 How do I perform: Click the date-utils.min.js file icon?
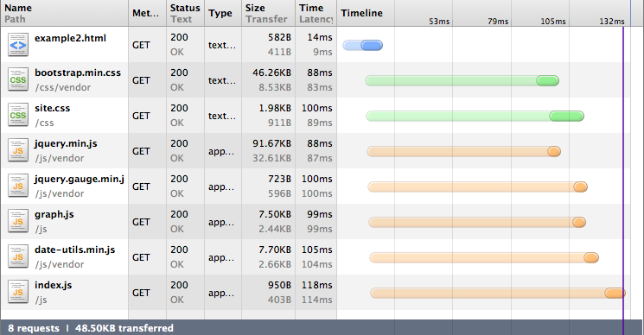point(18,257)
